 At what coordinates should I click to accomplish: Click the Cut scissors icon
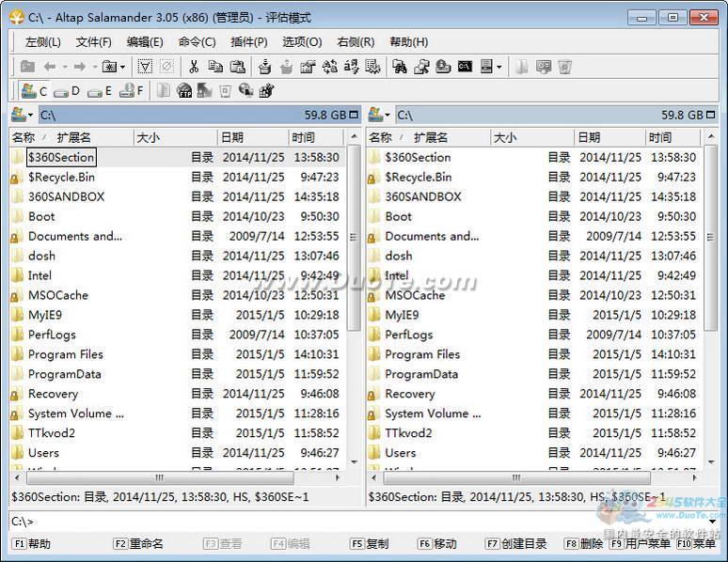click(194, 67)
